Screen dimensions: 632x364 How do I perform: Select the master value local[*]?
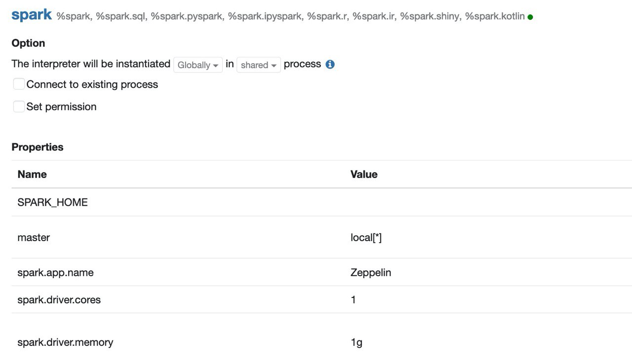(x=366, y=238)
